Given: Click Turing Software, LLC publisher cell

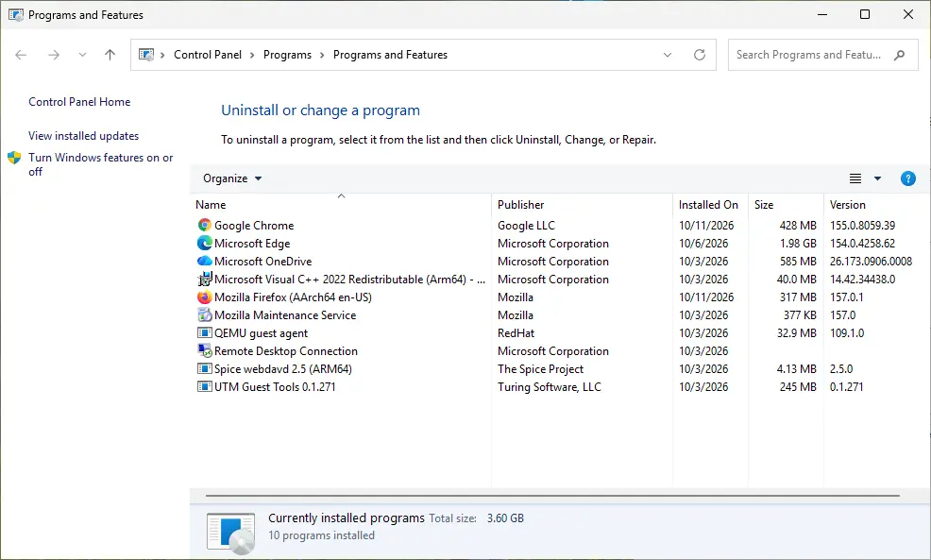Looking at the screenshot, I should tap(550, 386).
